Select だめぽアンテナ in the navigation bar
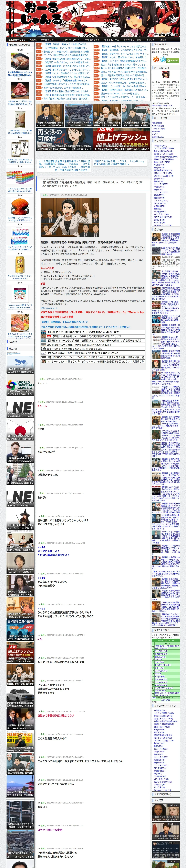The width and height of the screenshot is (186, 868). [48, 40]
